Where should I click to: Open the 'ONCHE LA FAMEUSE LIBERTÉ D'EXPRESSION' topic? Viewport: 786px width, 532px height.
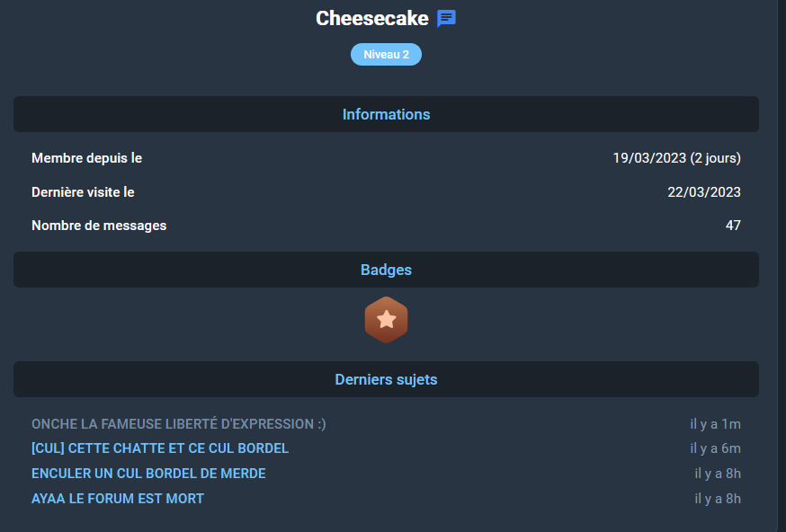[179, 424]
